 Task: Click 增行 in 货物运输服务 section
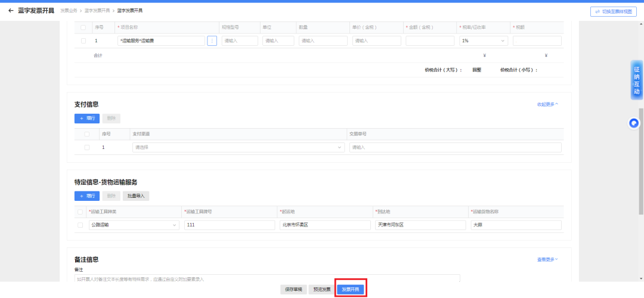click(86, 196)
